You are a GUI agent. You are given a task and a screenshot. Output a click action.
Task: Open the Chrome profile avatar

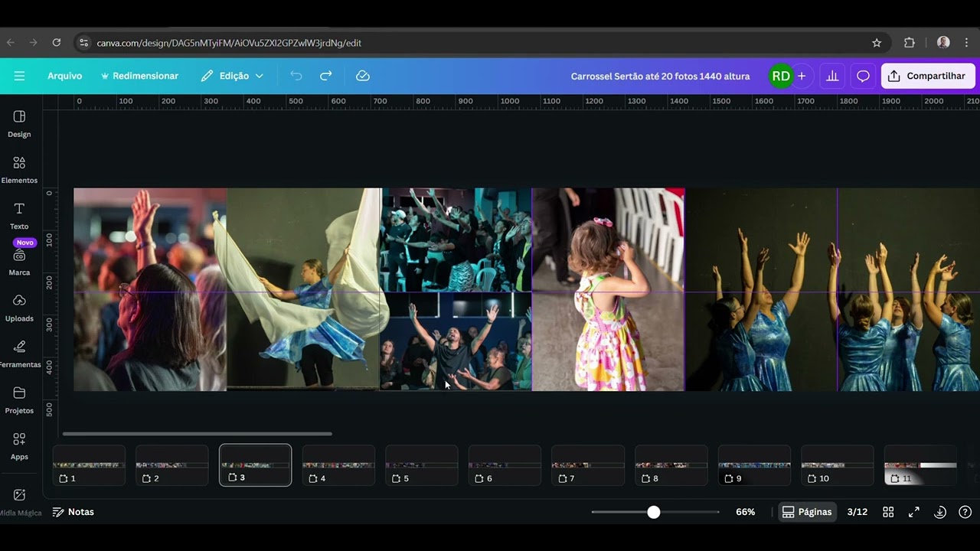click(943, 43)
